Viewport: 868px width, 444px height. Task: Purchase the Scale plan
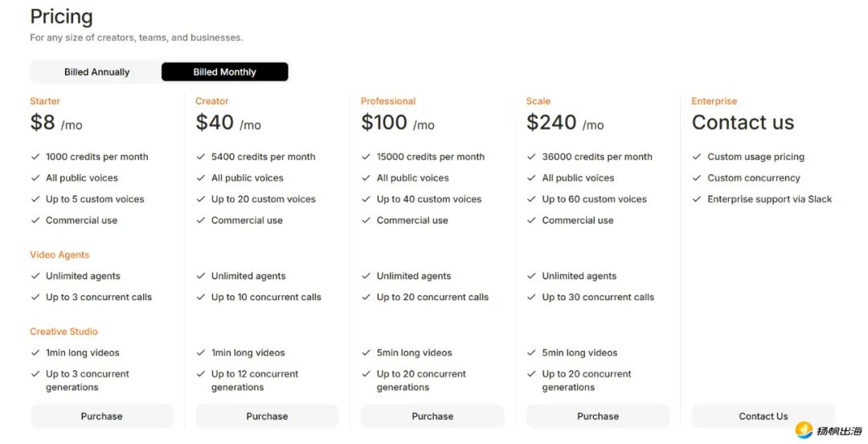598,416
